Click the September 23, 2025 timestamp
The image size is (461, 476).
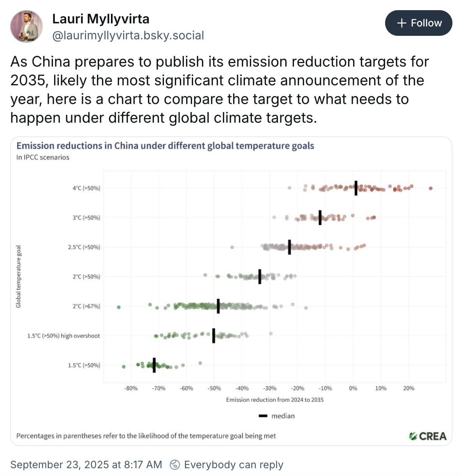pyautogui.click(x=86, y=464)
